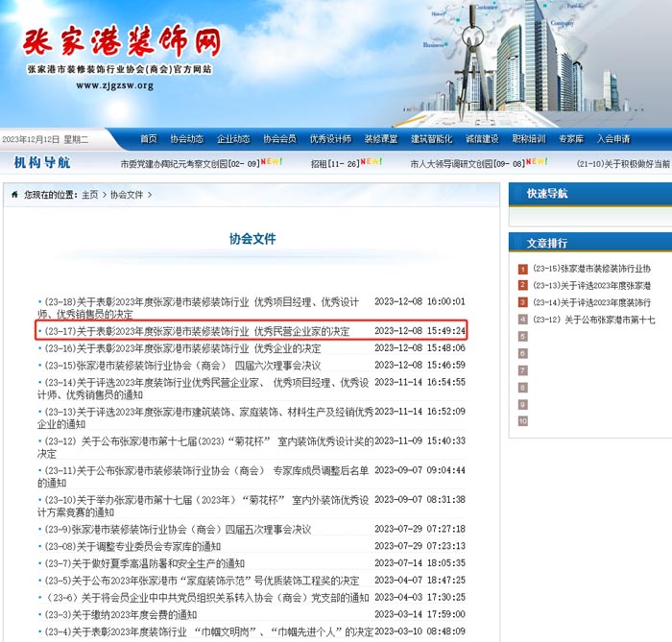
Task: Go to 协会动态 in the navigation bar
Action: [x=187, y=139]
